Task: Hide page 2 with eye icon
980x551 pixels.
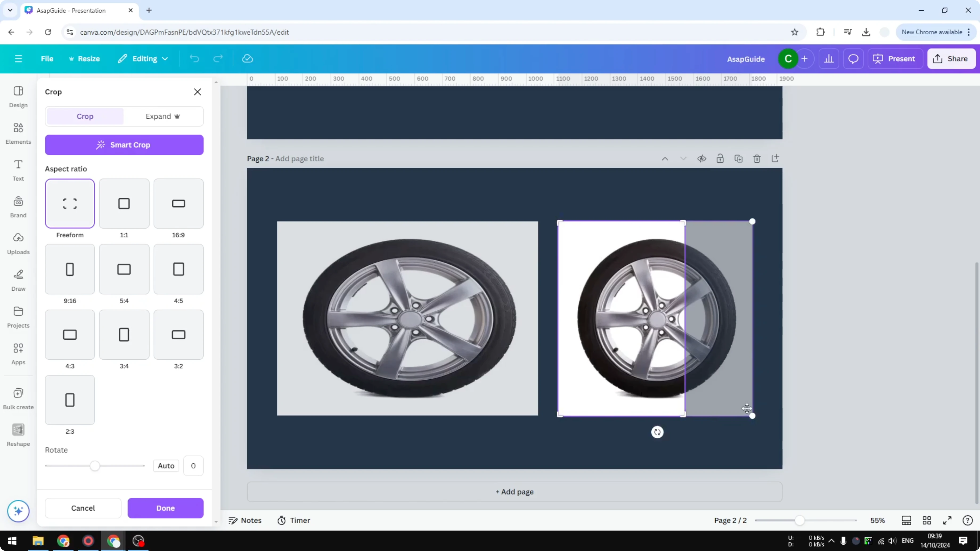Action: [701, 159]
